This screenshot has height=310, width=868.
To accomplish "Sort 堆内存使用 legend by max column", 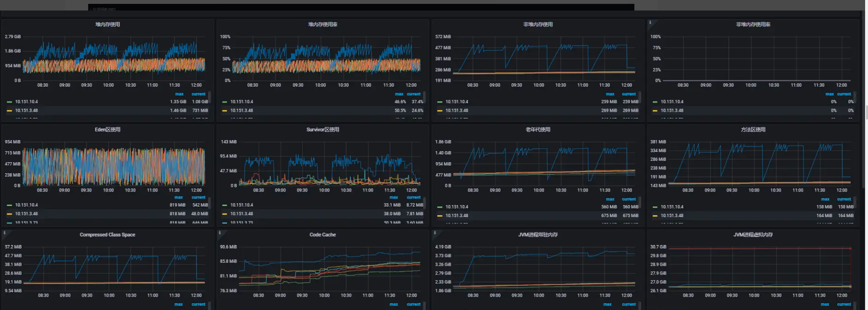I will (179, 94).
